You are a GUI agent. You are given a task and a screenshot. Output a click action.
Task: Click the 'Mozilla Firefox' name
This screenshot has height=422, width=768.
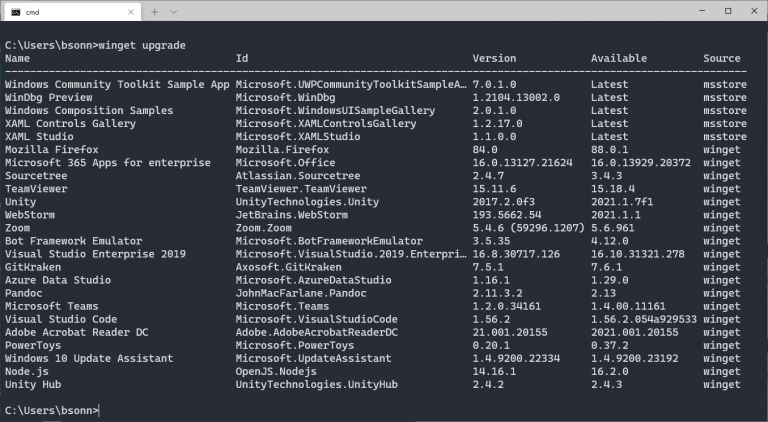(51, 149)
